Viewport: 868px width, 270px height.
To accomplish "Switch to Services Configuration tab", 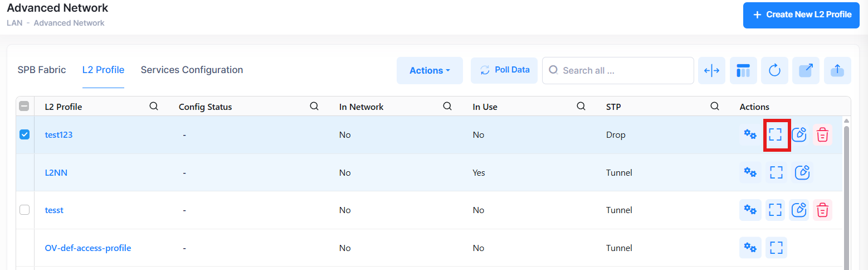I will tap(192, 70).
